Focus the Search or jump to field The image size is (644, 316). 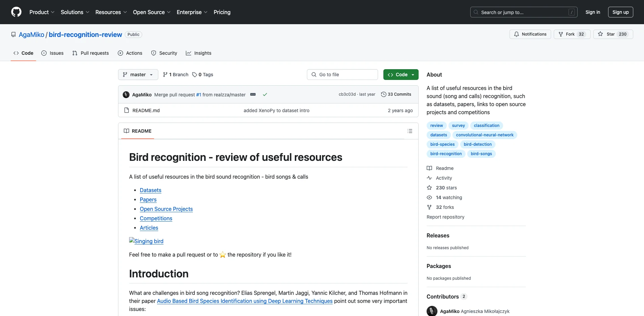point(524,12)
